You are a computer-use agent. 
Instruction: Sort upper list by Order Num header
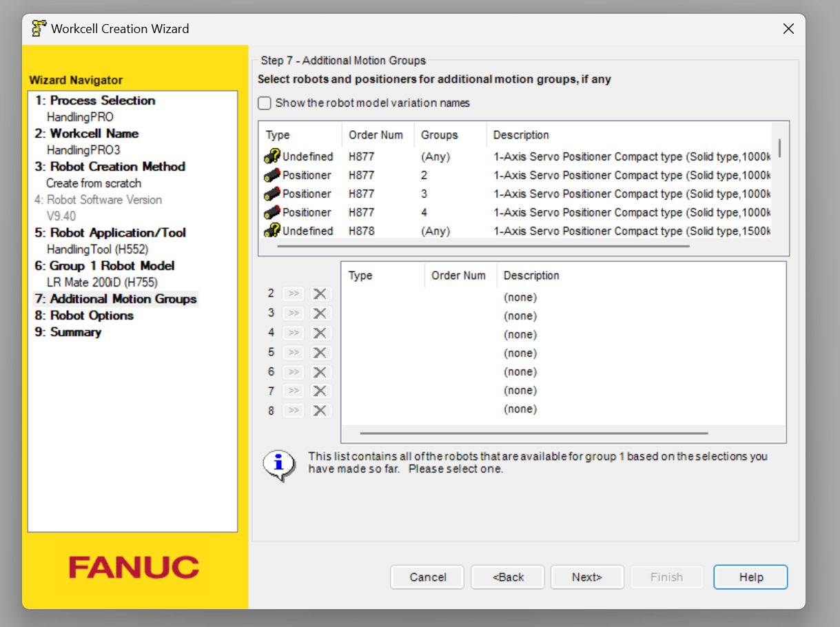[378, 135]
